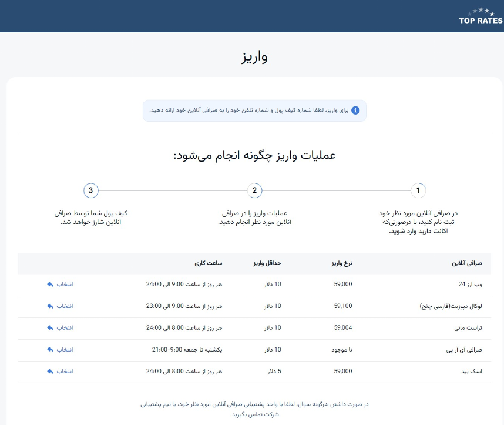Click the وب ارز 24 exchange name
Image resolution: width=504 pixels, height=425 pixels.
(471, 284)
